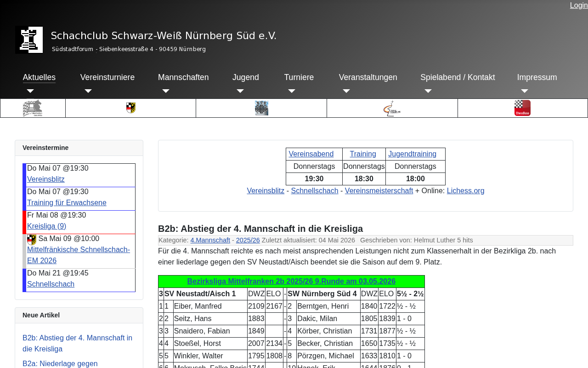Screen dimensions: 588x368
Task: Click the coat of arms icon beside Sa Mai 09
Action: (32, 239)
